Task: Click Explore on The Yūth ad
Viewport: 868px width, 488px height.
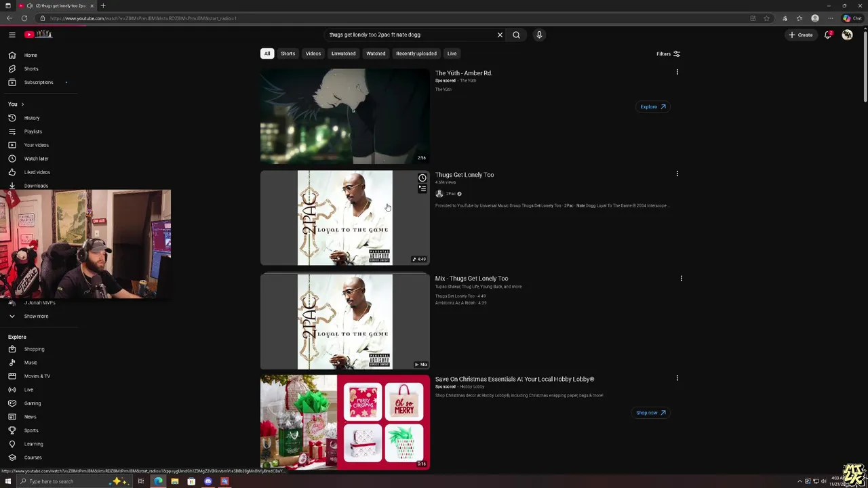Action: (x=653, y=106)
